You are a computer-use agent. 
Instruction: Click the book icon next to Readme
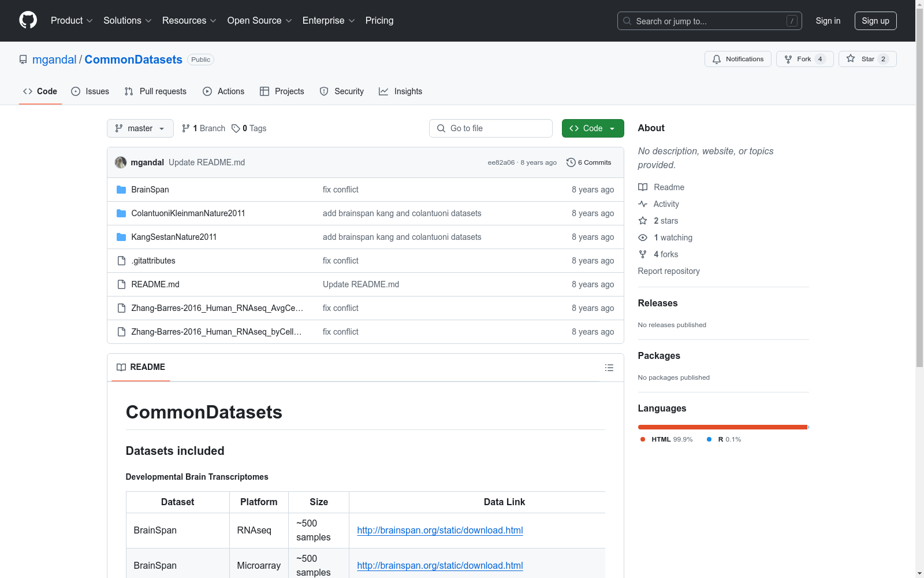point(643,187)
